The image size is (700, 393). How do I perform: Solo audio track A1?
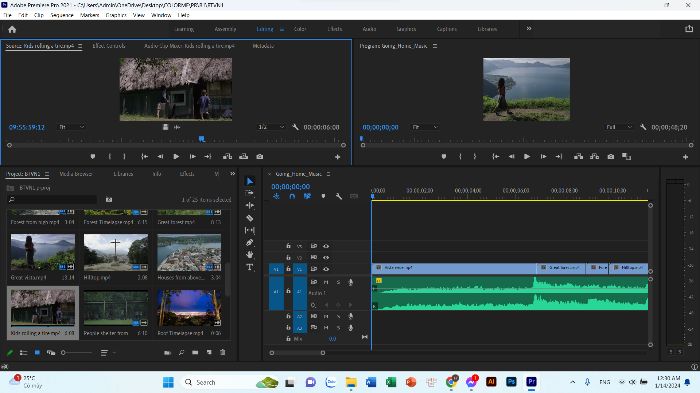338,282
